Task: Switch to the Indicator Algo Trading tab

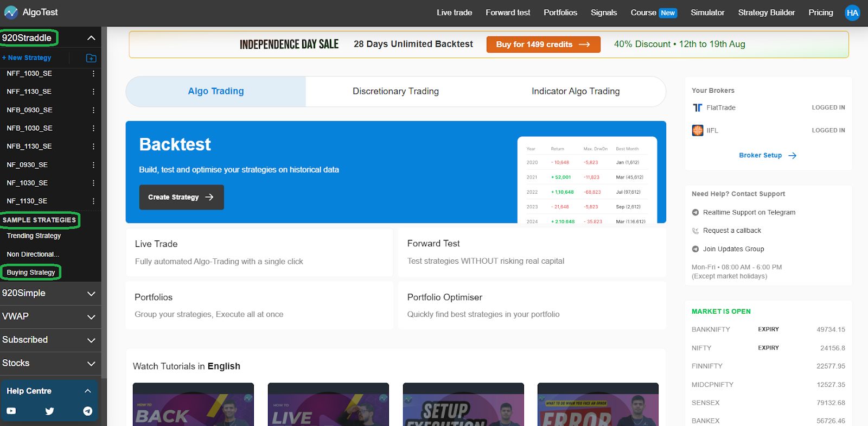Action: 576,91
